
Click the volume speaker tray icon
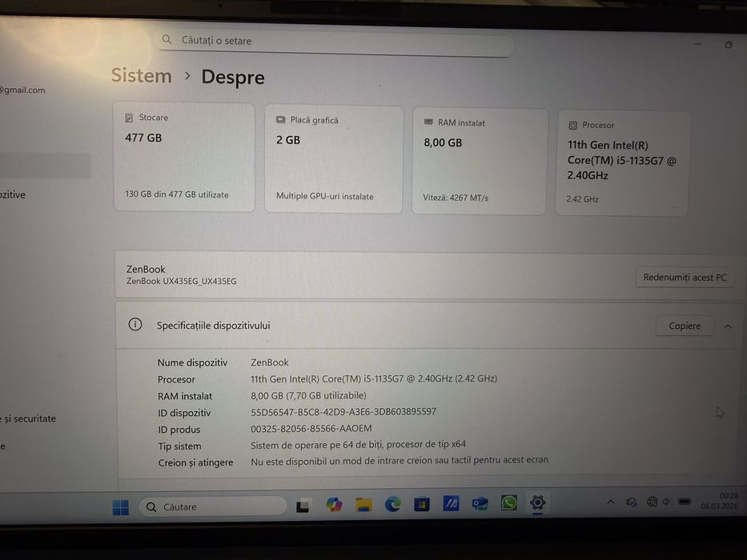coord(666,502)
